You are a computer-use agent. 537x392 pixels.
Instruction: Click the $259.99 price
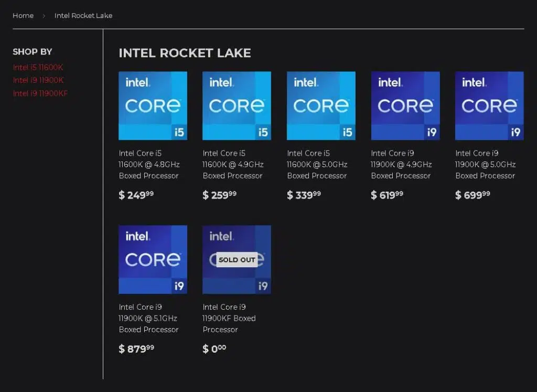(220, 195)
